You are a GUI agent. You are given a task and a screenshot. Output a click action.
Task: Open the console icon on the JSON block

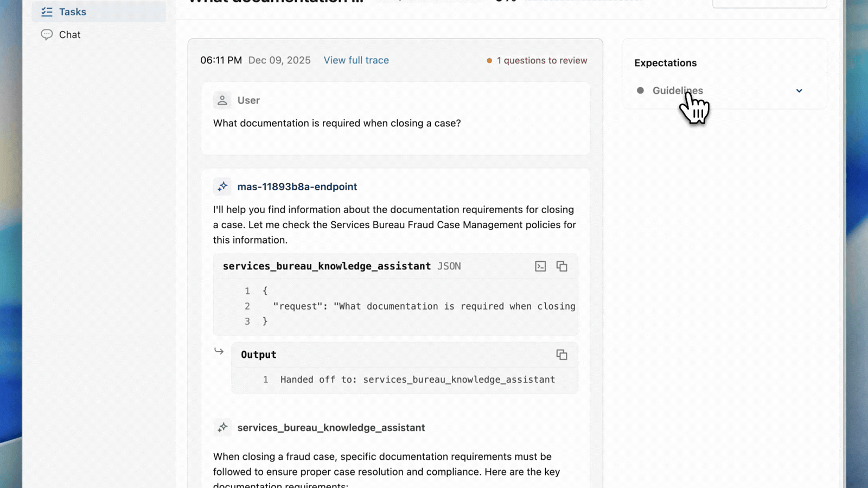tap(540, 266)
